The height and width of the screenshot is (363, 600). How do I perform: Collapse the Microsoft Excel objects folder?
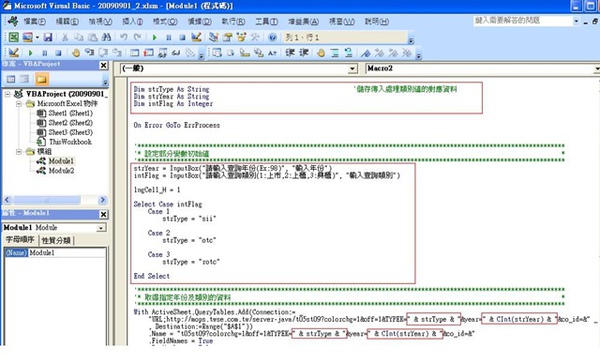click(x=19, y=104)
